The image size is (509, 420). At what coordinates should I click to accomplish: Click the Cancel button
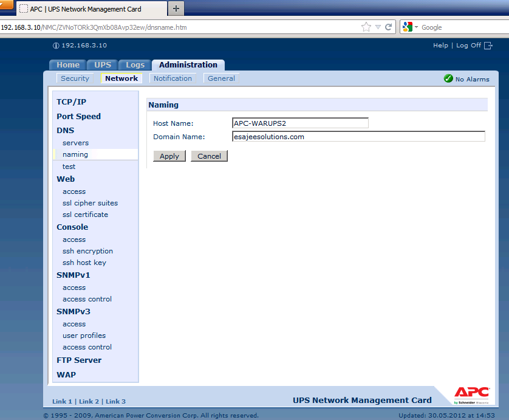[209, 156]
